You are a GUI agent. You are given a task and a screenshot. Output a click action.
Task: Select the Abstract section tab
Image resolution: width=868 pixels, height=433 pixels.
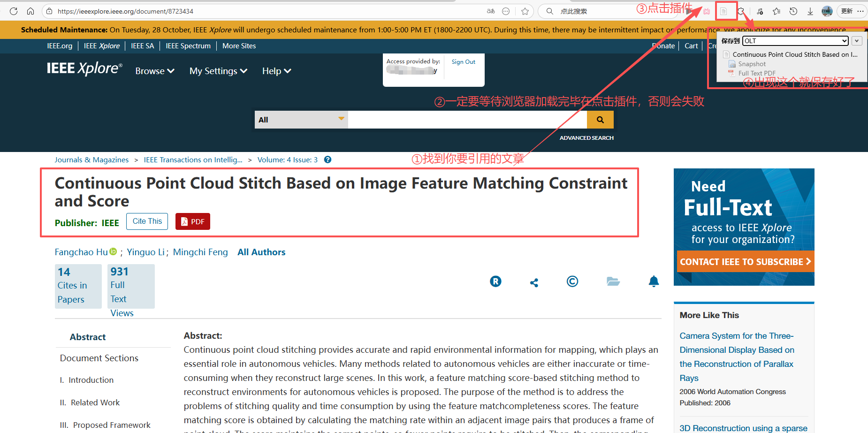click(88, 337)
